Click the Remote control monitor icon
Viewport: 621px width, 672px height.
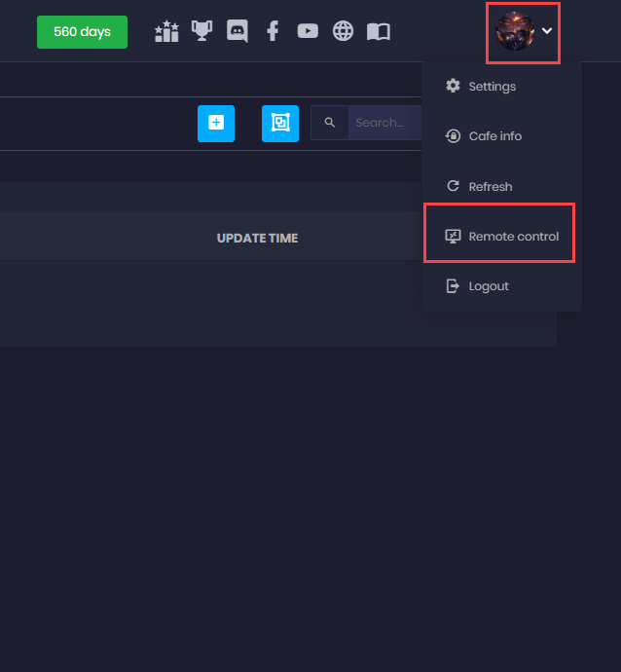click(x=453, y=236)
